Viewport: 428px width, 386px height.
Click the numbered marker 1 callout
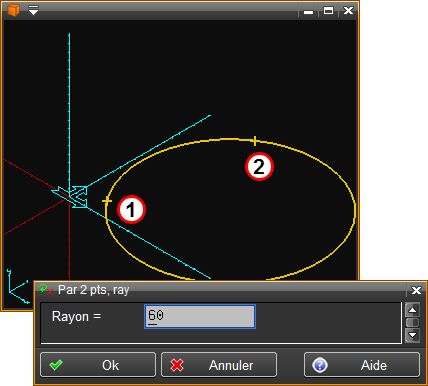coord(131,210)
